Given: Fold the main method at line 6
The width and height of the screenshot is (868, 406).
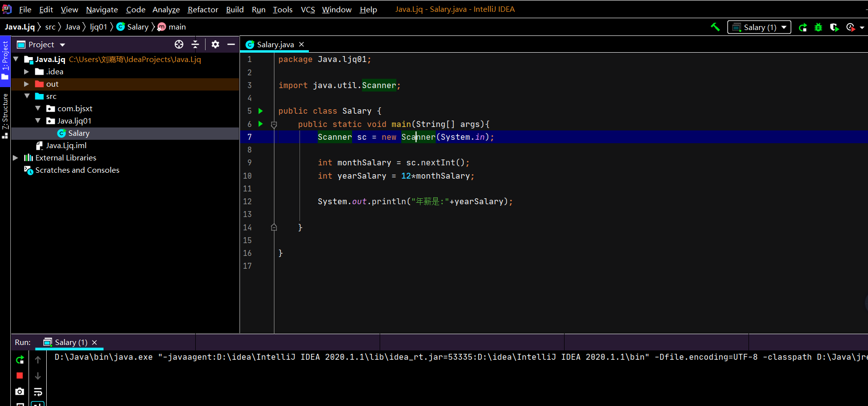Looking at the screenshot, I should pyautogui.click(x=274, y=125).
